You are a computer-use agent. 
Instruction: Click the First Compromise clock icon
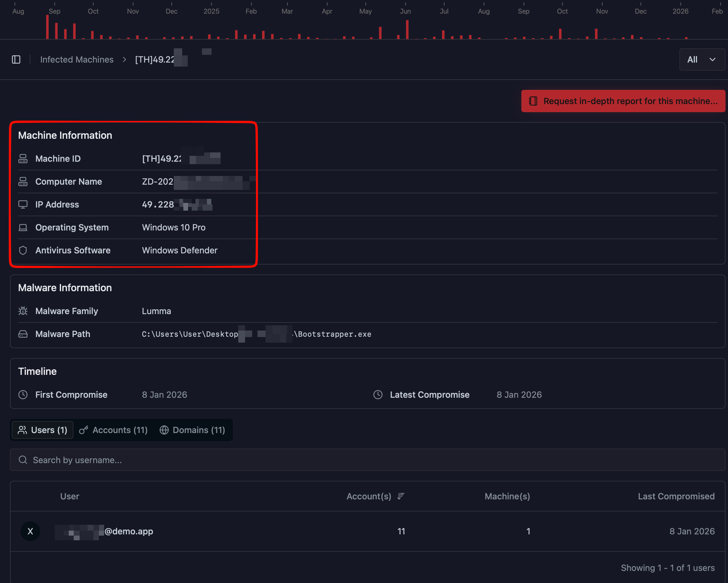(x=23, y=395)
